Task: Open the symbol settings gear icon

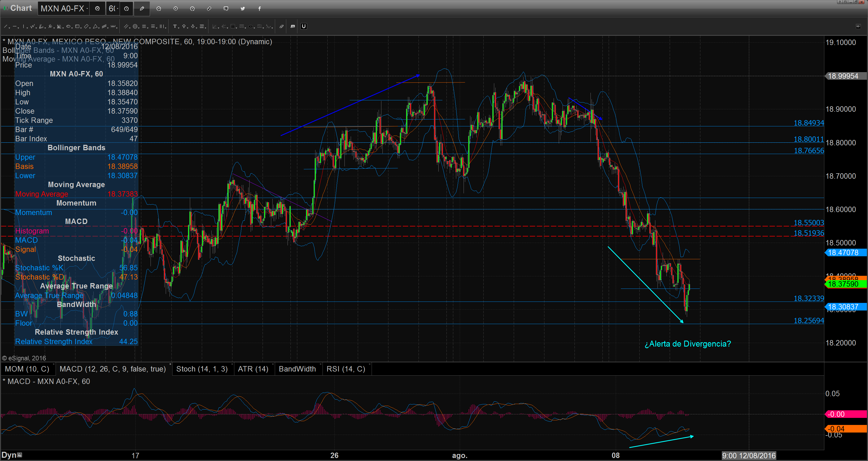Action: coord(97,9)
